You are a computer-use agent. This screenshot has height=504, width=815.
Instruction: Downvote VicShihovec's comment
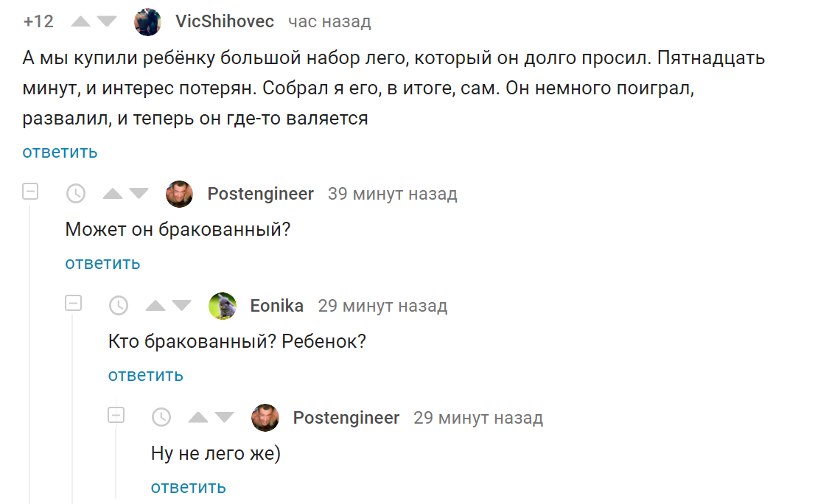107,21
